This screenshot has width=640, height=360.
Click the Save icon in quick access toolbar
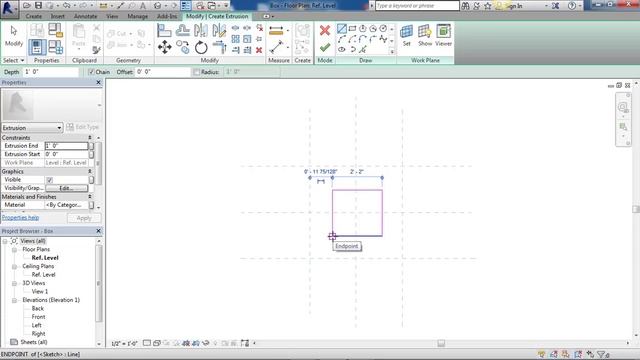(x=38, y=5)
